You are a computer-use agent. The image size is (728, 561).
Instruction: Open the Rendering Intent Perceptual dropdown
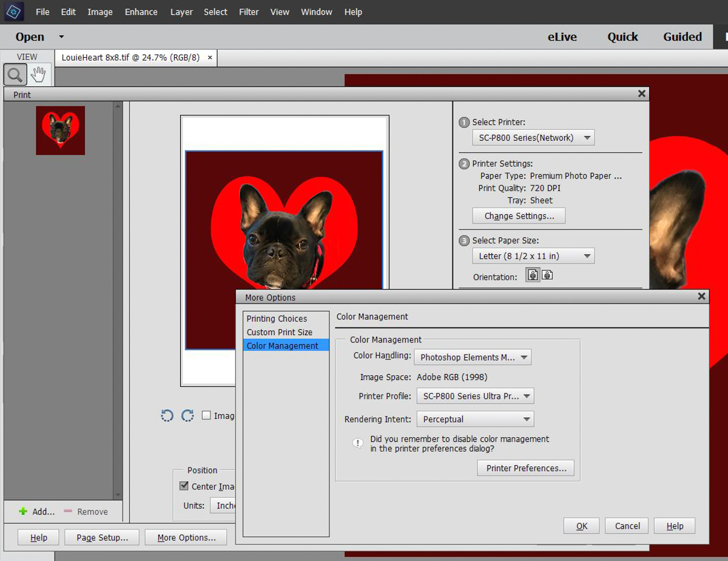(x=475, y=419)
